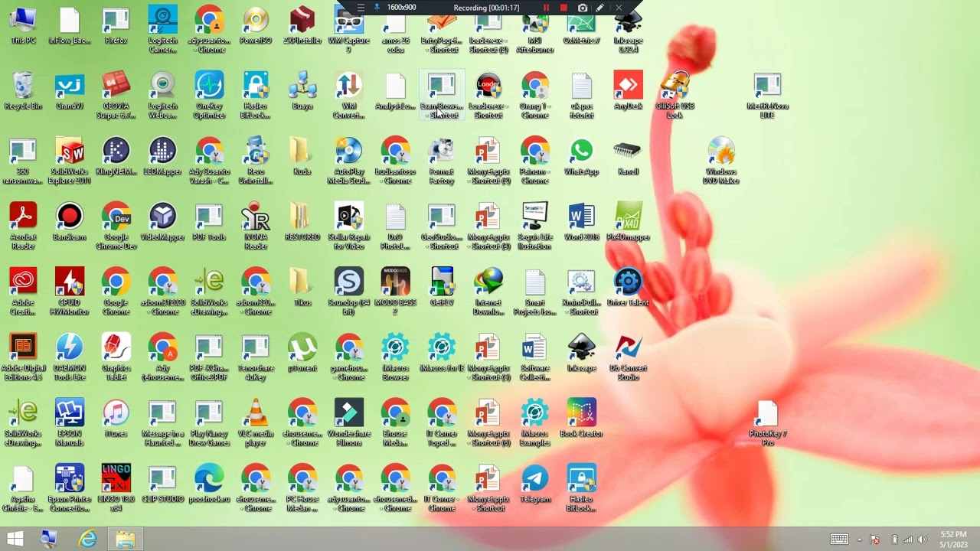Select the Kuda folder

(302, 157)
